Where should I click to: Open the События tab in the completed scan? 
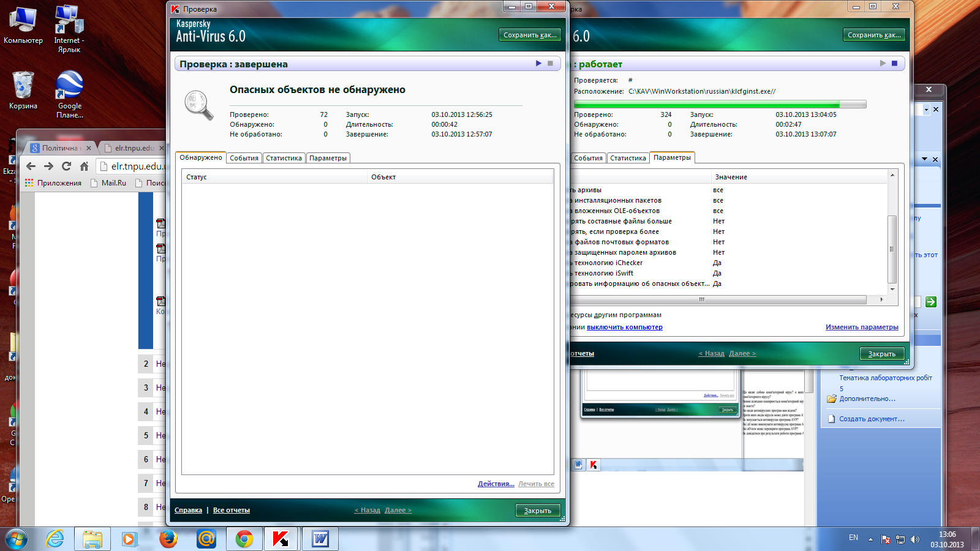point(244,158)
